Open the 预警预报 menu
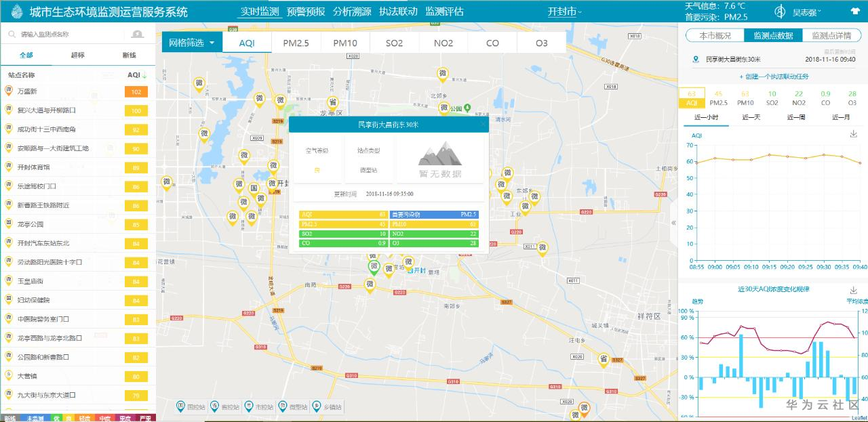The width and height of the screenshot is (868, 422). click(306, 12)
